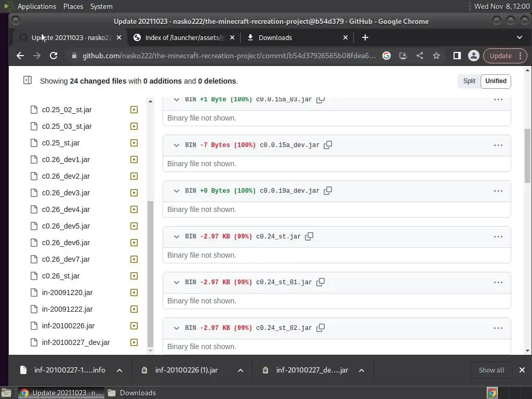Viewport: 532px width, 399px height.
Task: Select c0.25_03_st.jar in file tree
Action: [67, 126]
